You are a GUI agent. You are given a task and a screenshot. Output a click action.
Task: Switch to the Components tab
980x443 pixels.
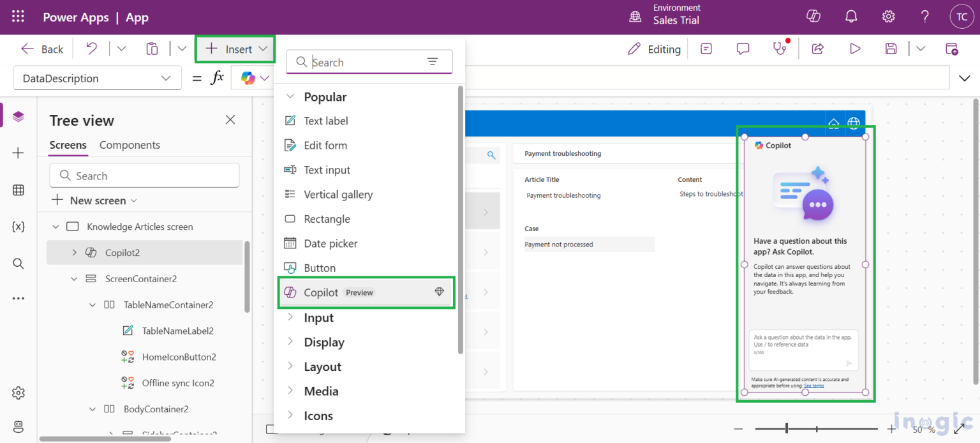tap(130, 145)
